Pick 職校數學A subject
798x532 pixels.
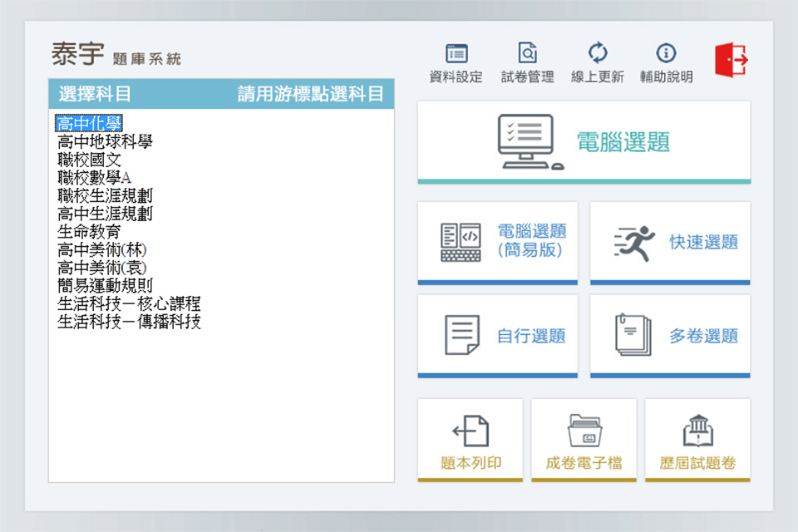94,178
